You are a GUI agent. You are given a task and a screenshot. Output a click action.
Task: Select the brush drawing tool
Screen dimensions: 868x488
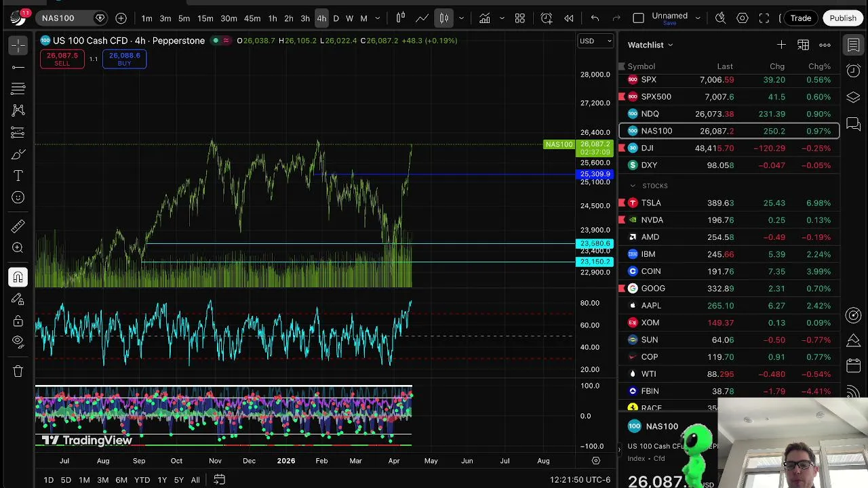click(18, 155)
